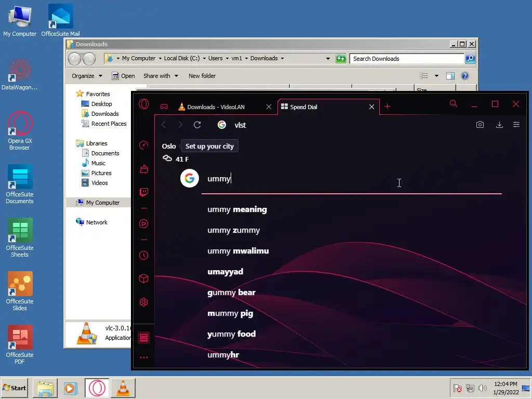
Task: Select Desktop under Favorites
Action: pyautogui.click(x=101, y=104)
